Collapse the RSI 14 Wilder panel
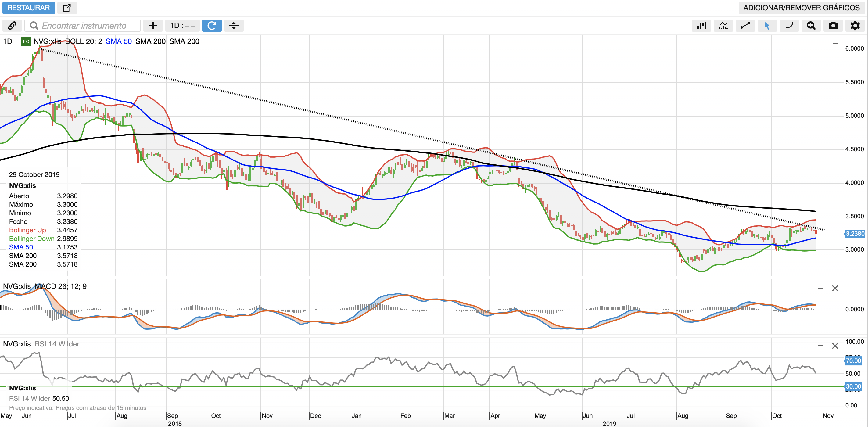Image resolution: width=868 pixels, height=427 pixels. coord(820,346)
